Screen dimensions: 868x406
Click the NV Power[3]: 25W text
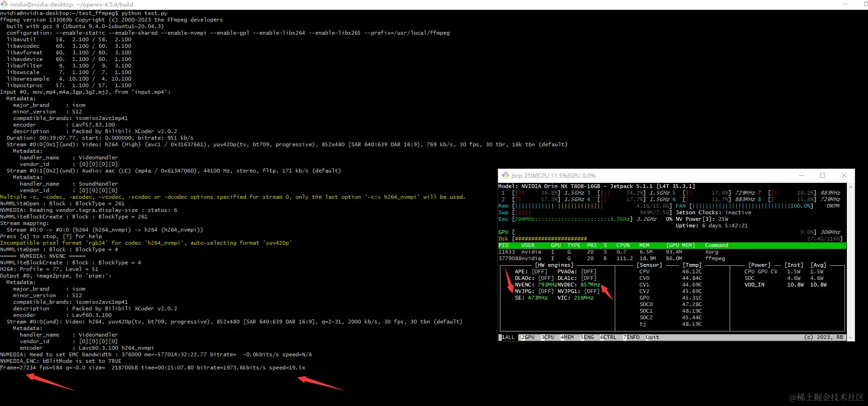702,219
